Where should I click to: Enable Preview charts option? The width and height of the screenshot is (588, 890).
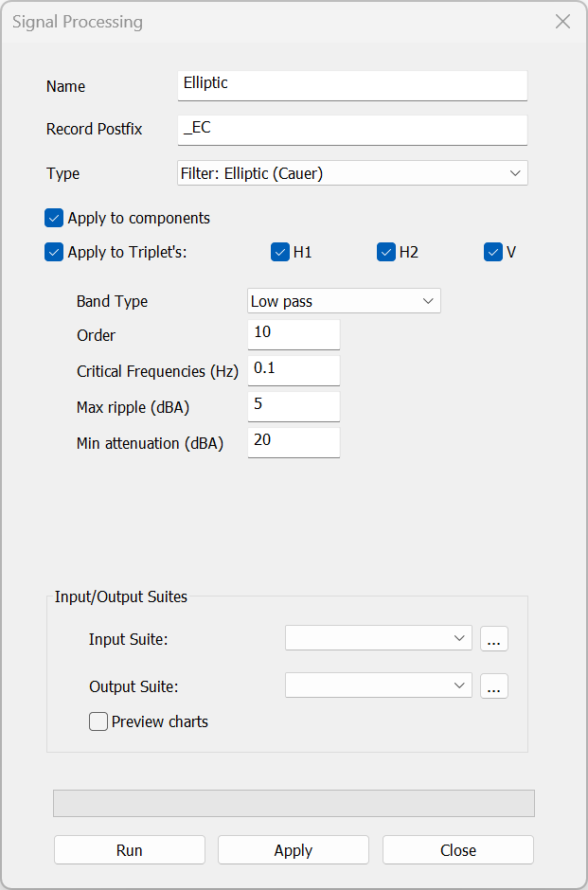coord(98,722)
